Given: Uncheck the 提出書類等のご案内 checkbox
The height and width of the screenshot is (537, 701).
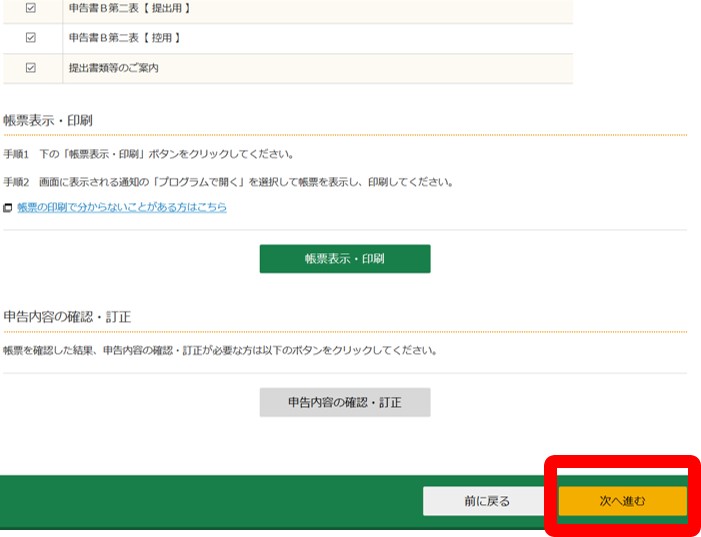Looking at the screenshot, I should click(30, 68).
